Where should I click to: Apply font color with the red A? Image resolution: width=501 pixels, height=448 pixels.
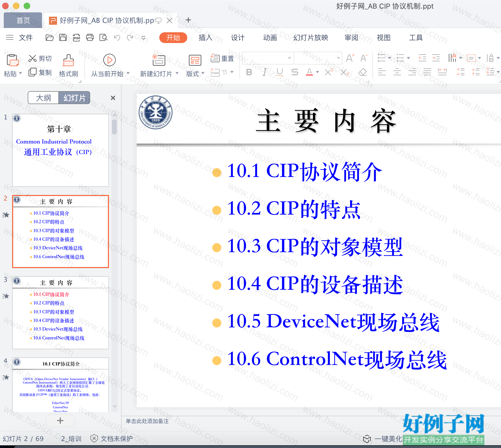coord(309,72)
